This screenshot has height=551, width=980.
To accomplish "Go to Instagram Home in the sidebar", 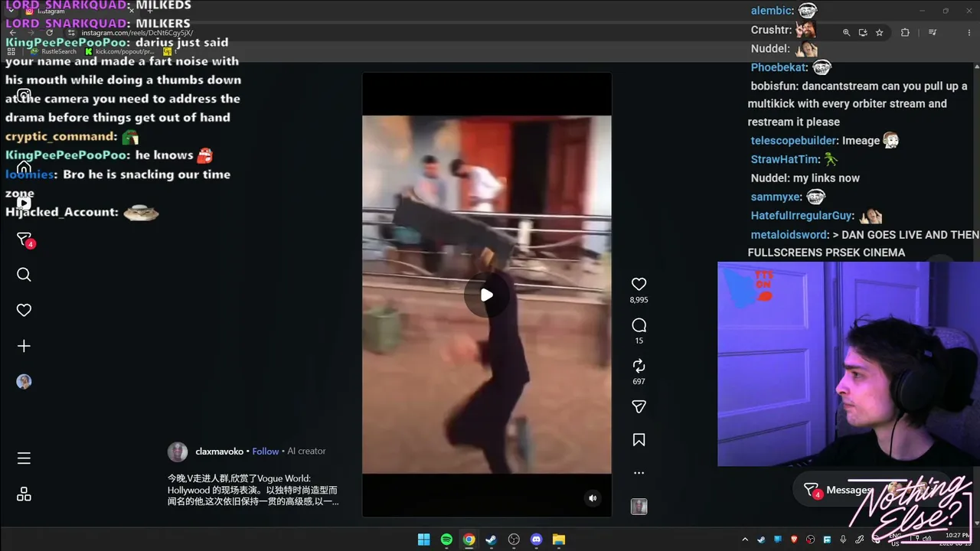I will pos(24,168).
